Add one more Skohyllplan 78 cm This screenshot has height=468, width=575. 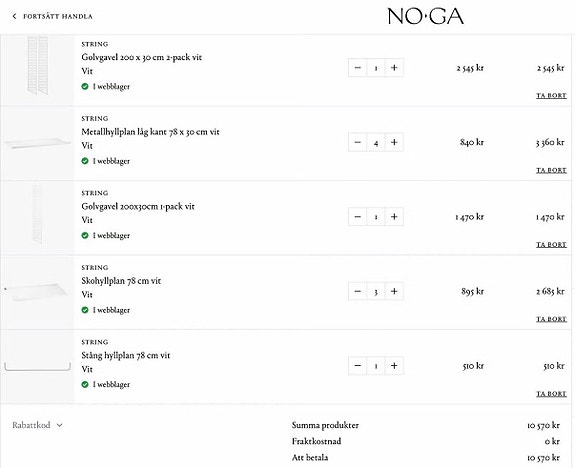click(x=394, y=291)
